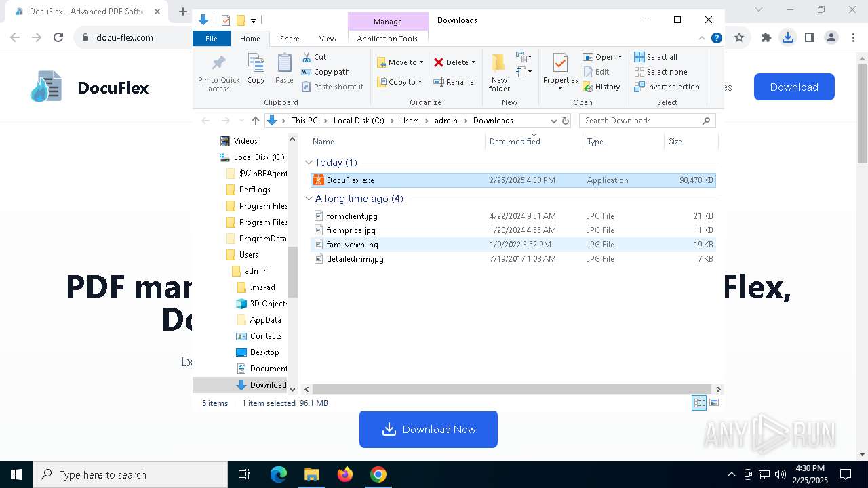Open Application Tools tab

pyautogui.click(x=387, y=39)
